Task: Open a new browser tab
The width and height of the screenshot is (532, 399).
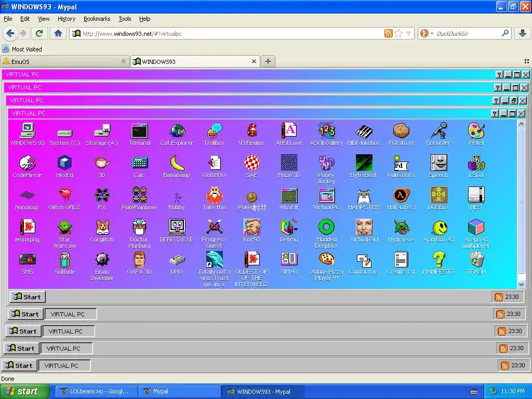Action: 268,61
